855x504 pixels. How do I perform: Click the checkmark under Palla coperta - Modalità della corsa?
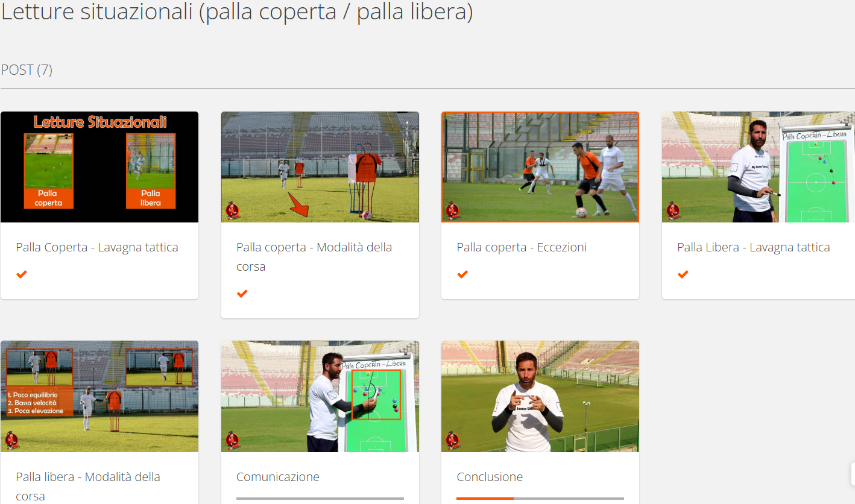click(242, 294)
